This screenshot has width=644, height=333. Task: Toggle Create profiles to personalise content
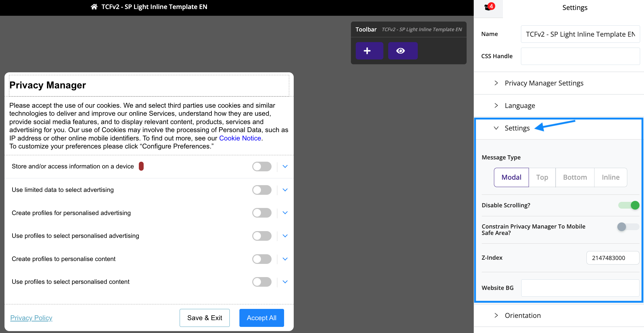262,259
